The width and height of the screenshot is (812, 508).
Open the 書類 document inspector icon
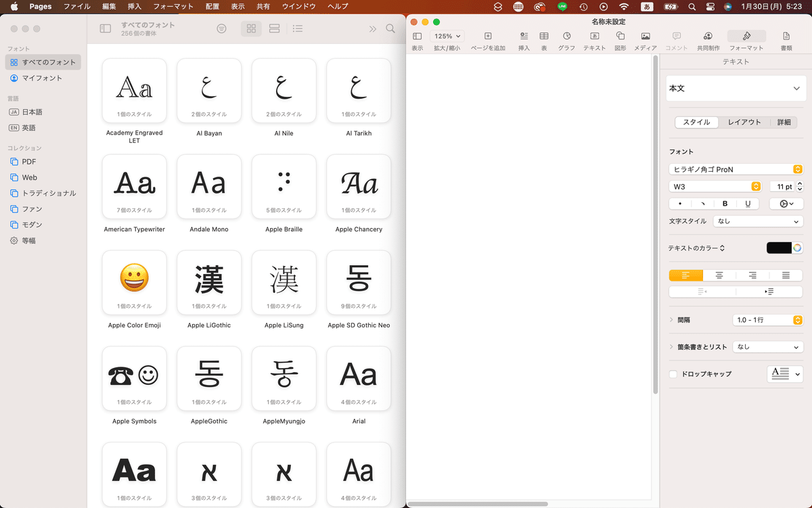click(786, 36)
